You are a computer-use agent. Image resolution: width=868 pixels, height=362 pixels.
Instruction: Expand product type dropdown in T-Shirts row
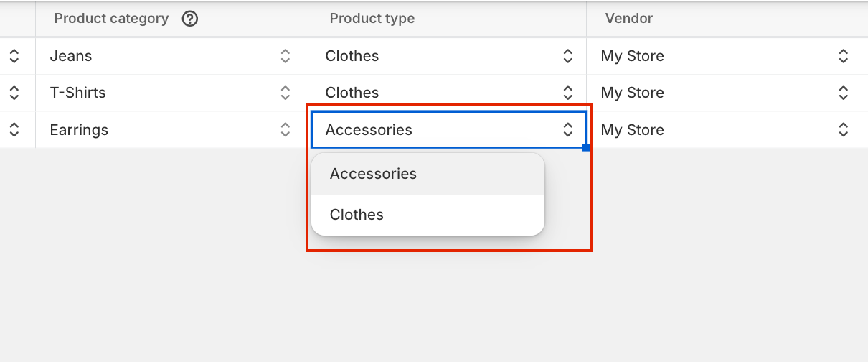point(568,93)
